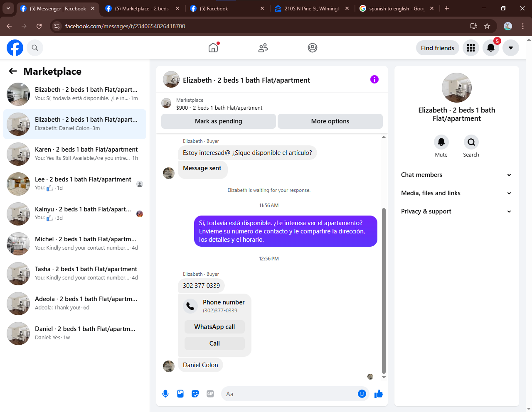Go back in browser history
Viewport: 532px width, 412px height.
pos(9,26)
